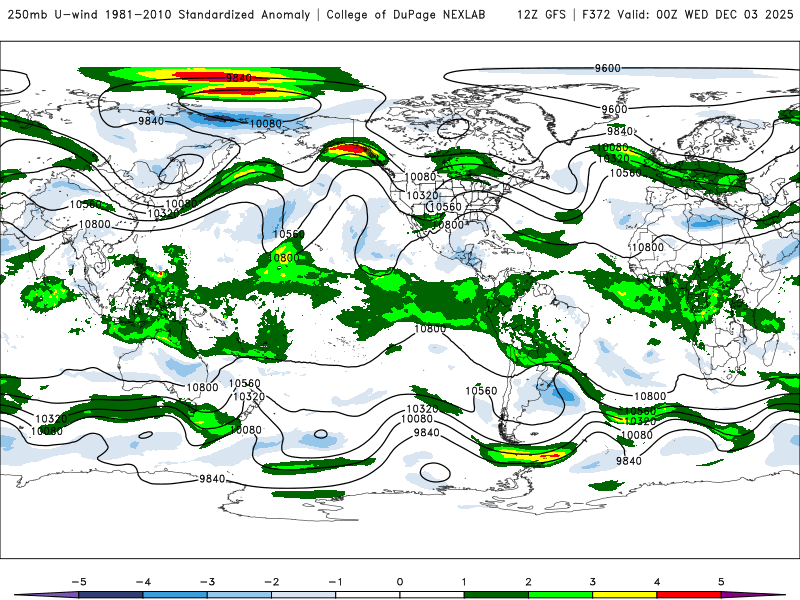This screenshot has height=600, width=800.
Task: Click the red colorbar segment between 4 and 5
Action: point(689,595)
